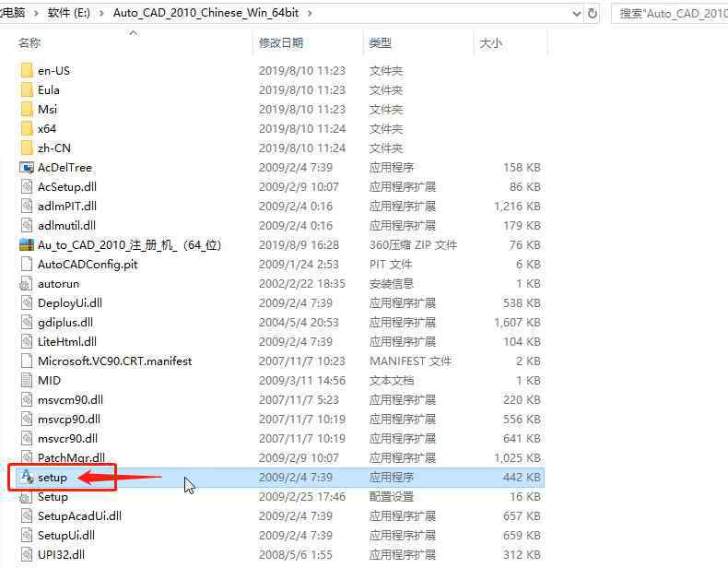Viewport: 728px width, 568px height.
Task: Select the SetupAcadUi.dll file icon
Action: [27, 516]
